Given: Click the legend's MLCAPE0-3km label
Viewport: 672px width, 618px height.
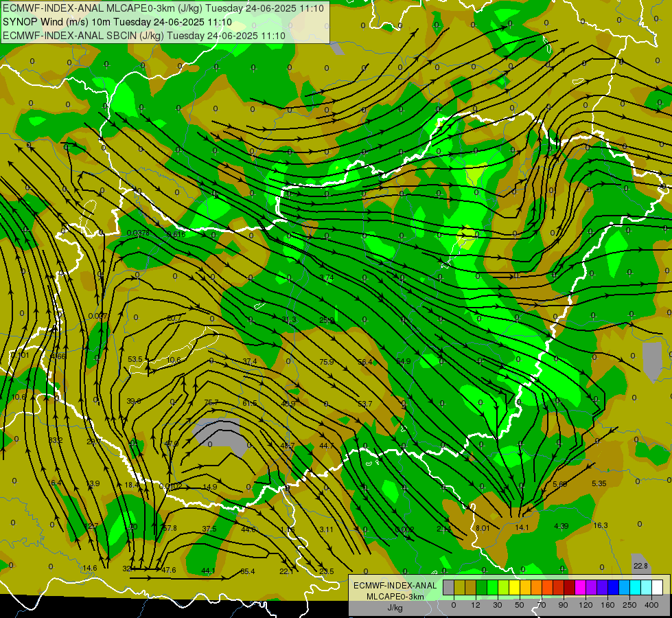Looking at the screenshot, I should [x=395, y=597].
